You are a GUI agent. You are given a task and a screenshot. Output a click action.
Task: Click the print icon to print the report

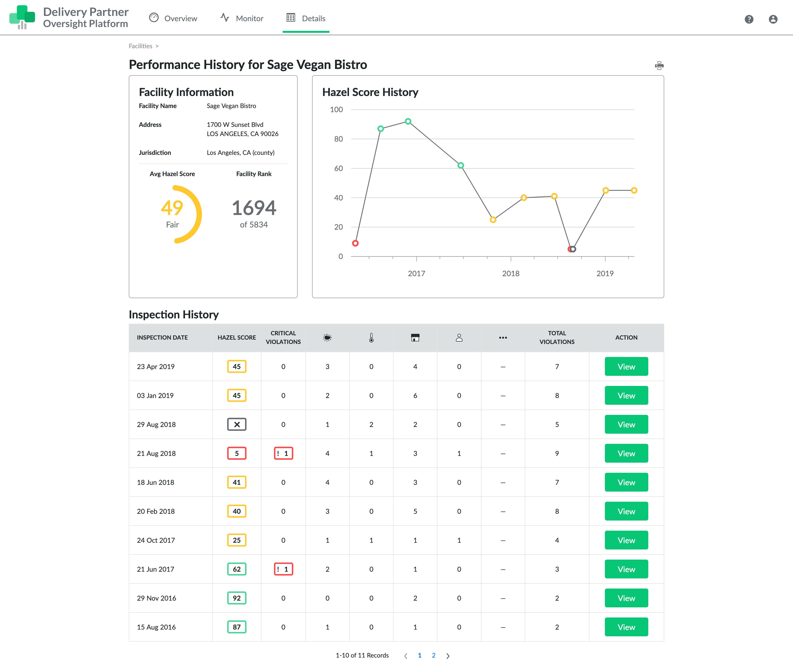[660, 65]
